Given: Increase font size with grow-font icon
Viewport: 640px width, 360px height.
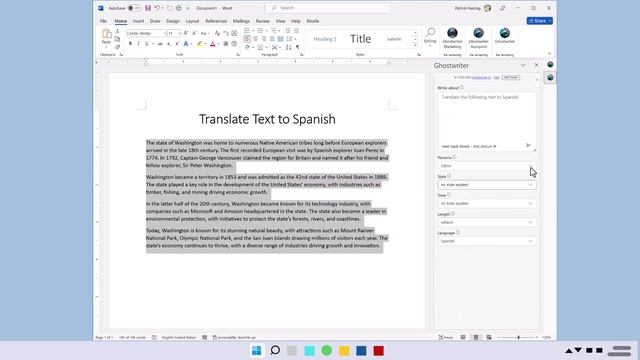Looking at the screenshot, I should [x=186, y=33].
